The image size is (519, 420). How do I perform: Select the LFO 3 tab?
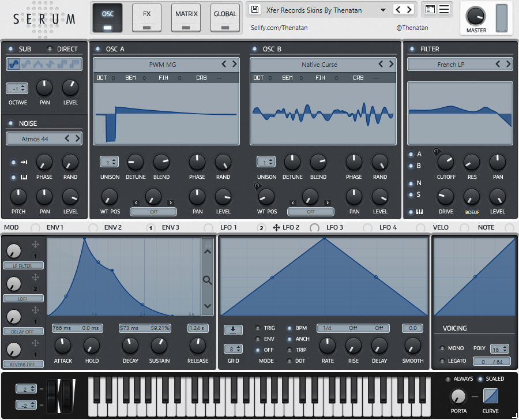(x=334, y=227)
